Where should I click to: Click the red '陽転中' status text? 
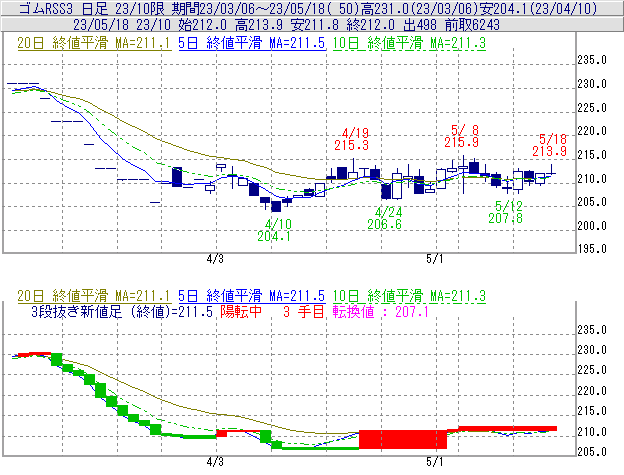pyautogui.click(x=241, y=311)
